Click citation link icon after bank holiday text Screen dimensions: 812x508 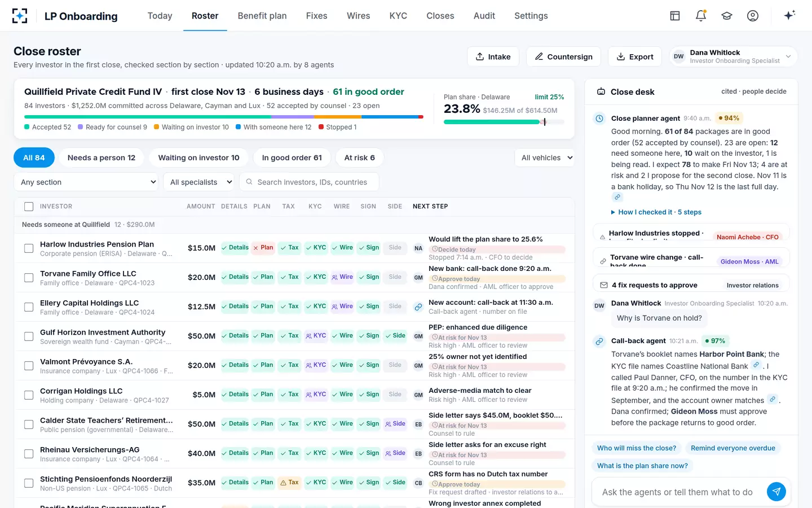coord(617,197)
